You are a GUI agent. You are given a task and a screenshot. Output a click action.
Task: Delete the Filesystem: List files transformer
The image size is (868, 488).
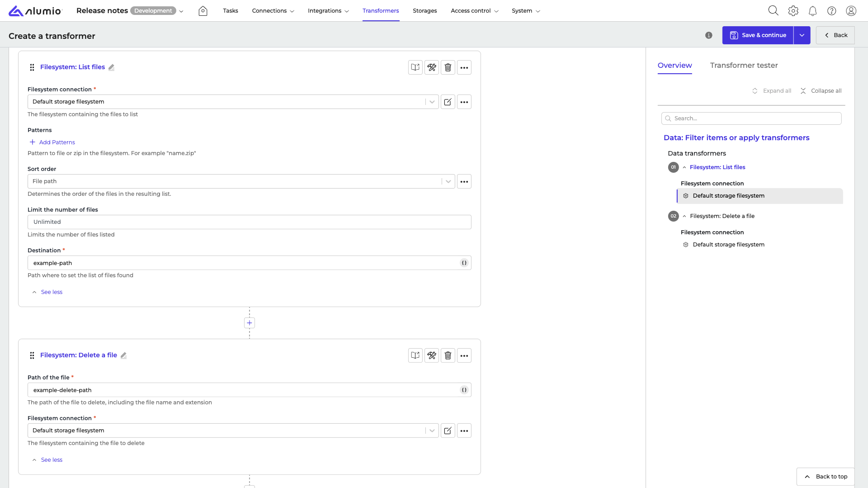(448, 67)
